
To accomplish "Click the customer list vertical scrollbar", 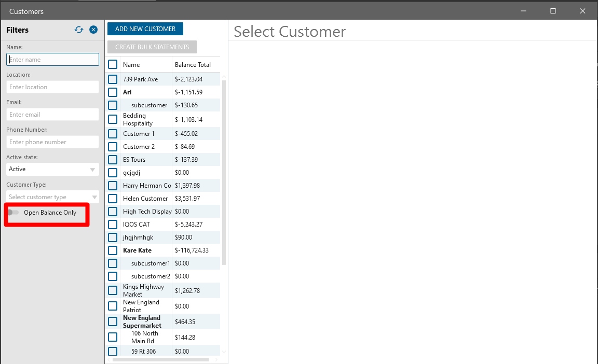I will pyautogui.click(x=224, y=171).
